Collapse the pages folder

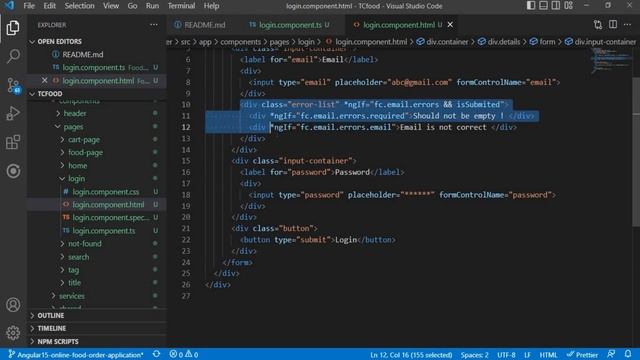73,127
